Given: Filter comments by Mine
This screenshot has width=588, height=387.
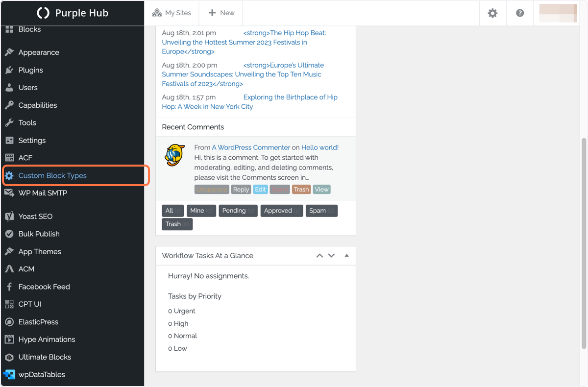Looking at the screenshot, I should pyautogui.click(x=201, y=211).
